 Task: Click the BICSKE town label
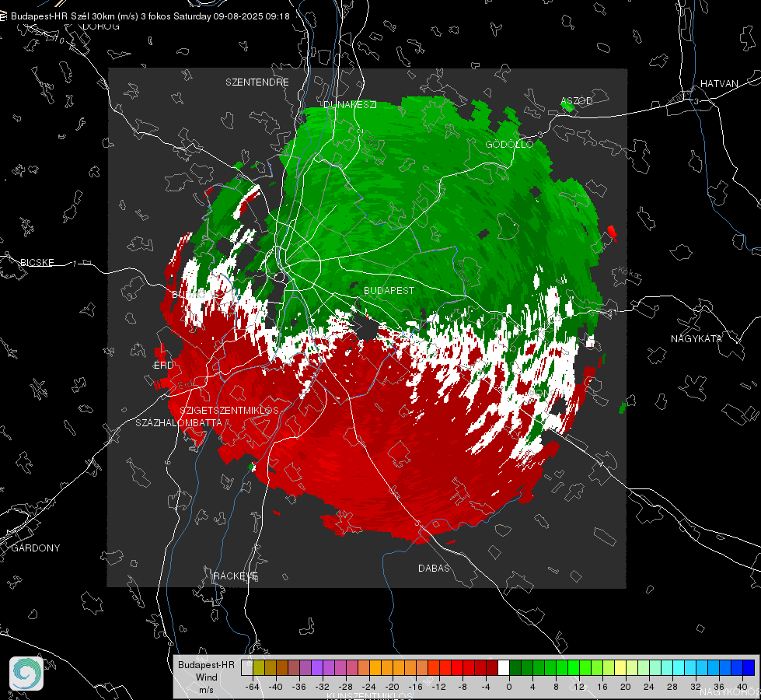pos(37,262)
